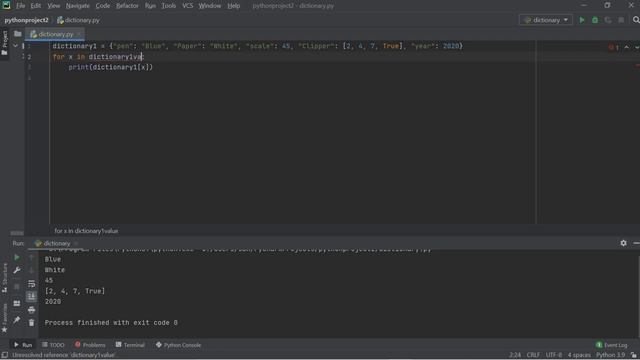
Task: Open the Run menu
Action: click(150, 6)
